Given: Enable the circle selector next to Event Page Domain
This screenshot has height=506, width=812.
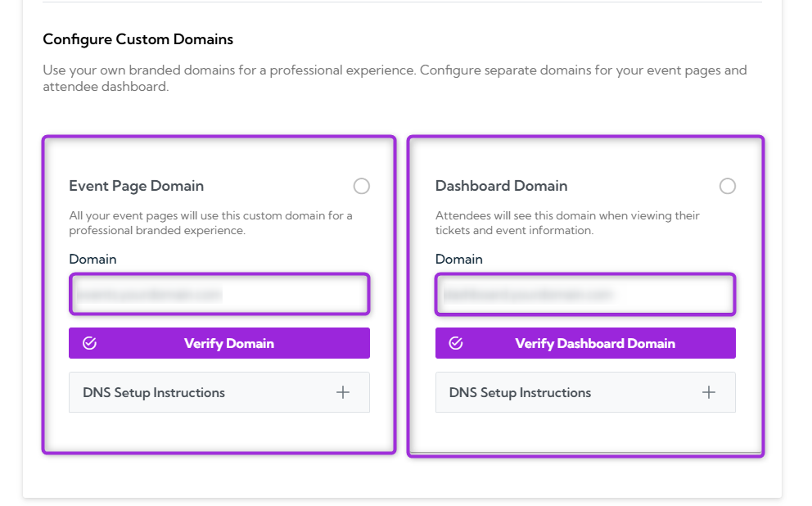Looking at the screenshot, I should click(x=362, y=186).
